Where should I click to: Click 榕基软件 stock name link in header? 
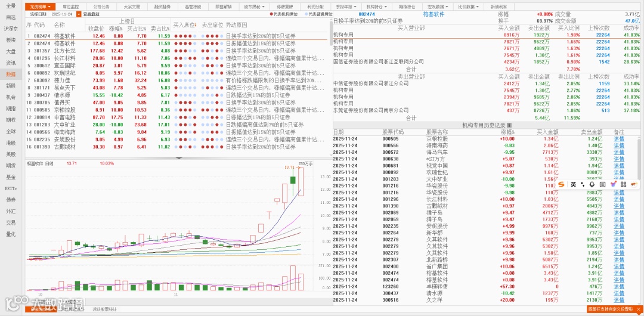point(434,14)
